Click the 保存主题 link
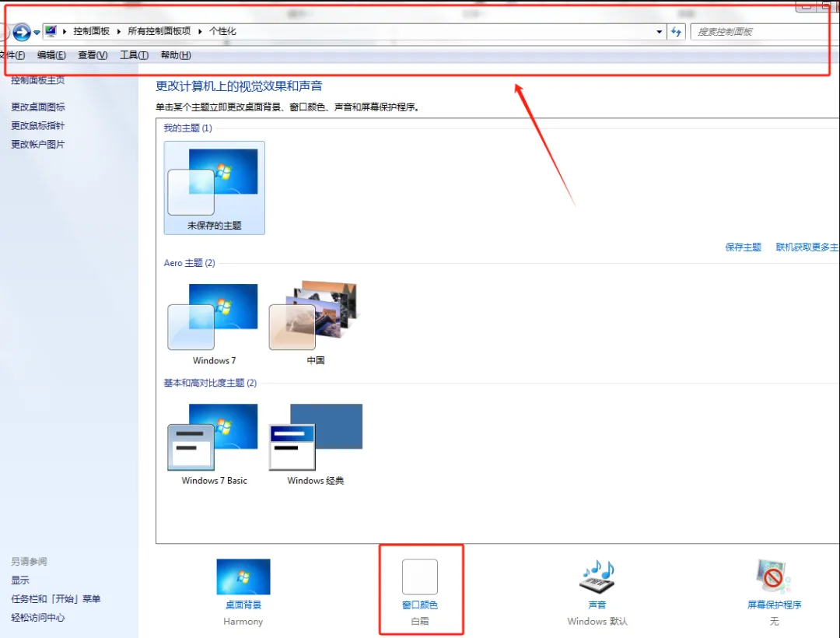Screen dimensions: 840x638 pyautogui.click(x=743, y=247)
